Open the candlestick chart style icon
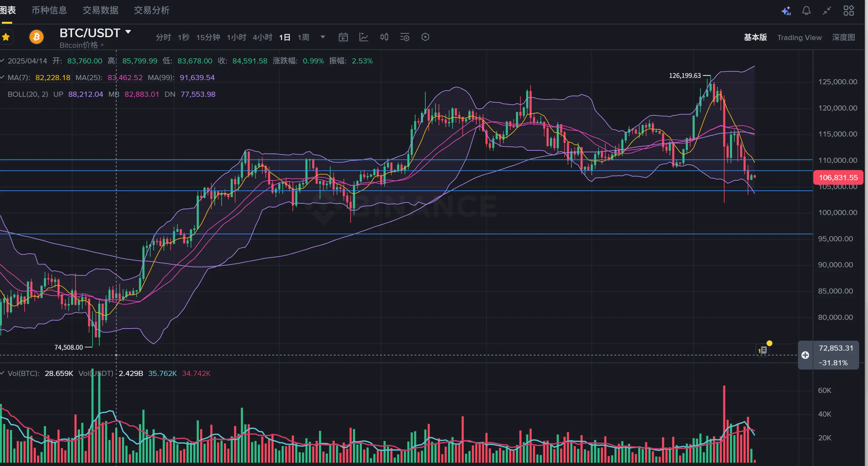The height and width of the screenshot is (466, 868). (384, 37)
